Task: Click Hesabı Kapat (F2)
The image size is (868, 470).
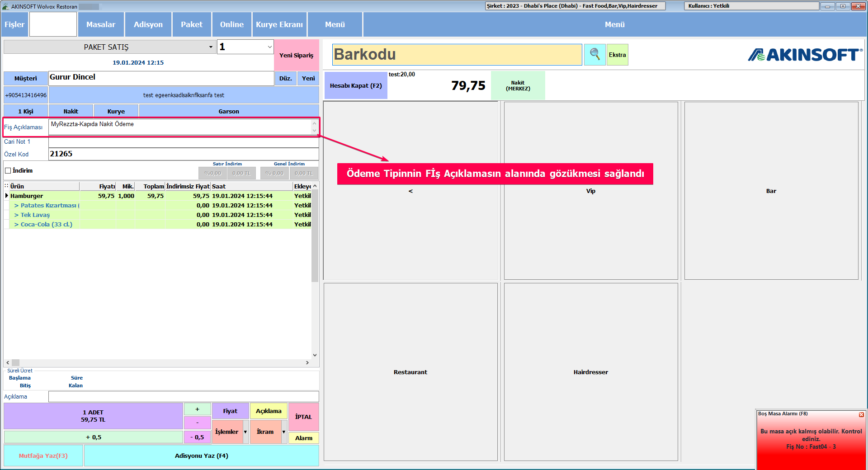Action: pos(356,85)
